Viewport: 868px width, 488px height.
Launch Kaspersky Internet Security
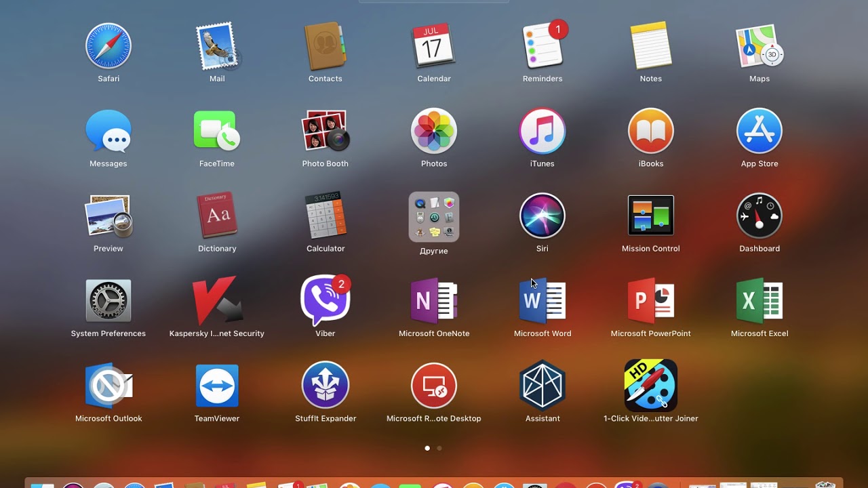pyautogui.click(x=217, y=302)
